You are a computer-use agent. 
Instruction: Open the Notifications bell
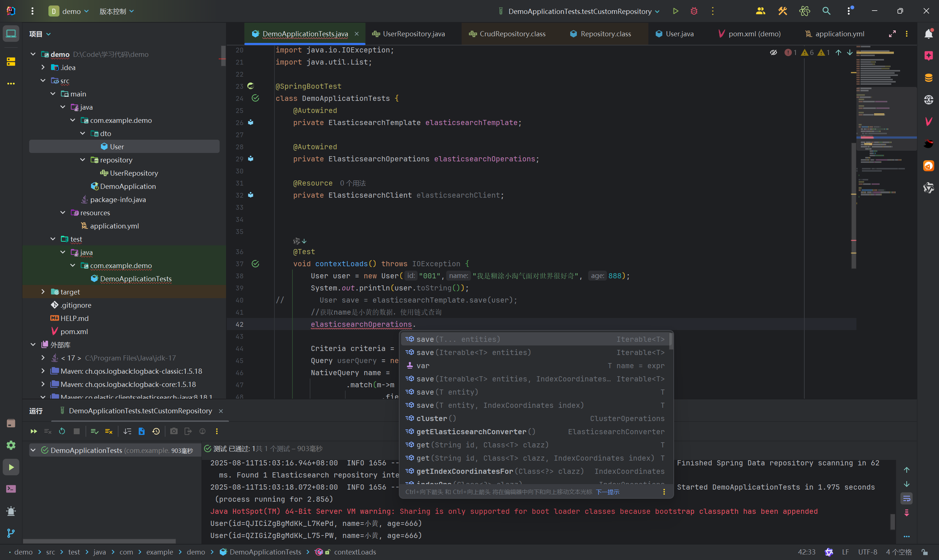pos(928,34)
